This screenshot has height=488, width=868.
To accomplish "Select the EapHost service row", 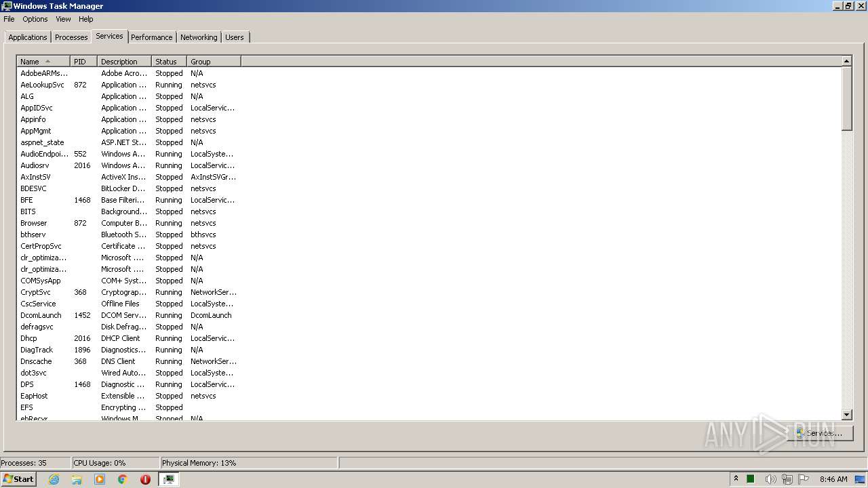I will pos(129,396).
